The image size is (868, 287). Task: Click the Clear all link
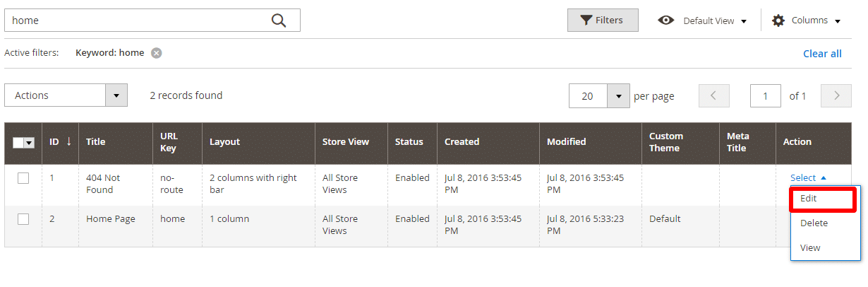tap(822, 54)
